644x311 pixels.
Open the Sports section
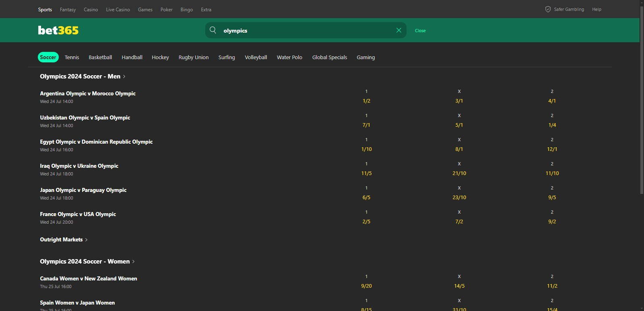point(45,10)
